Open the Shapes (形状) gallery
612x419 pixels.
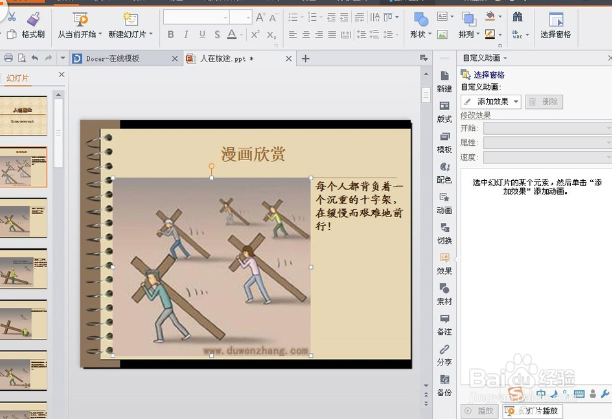420,25
